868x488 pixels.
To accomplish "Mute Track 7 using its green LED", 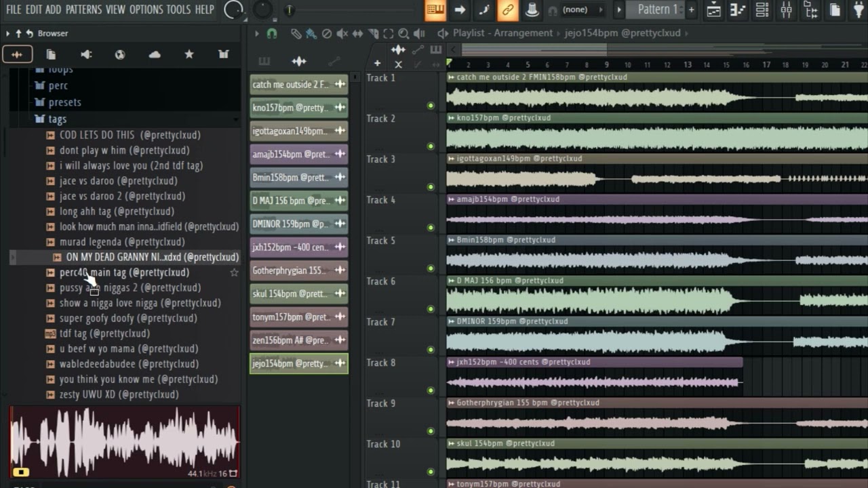I will [431, 350].
